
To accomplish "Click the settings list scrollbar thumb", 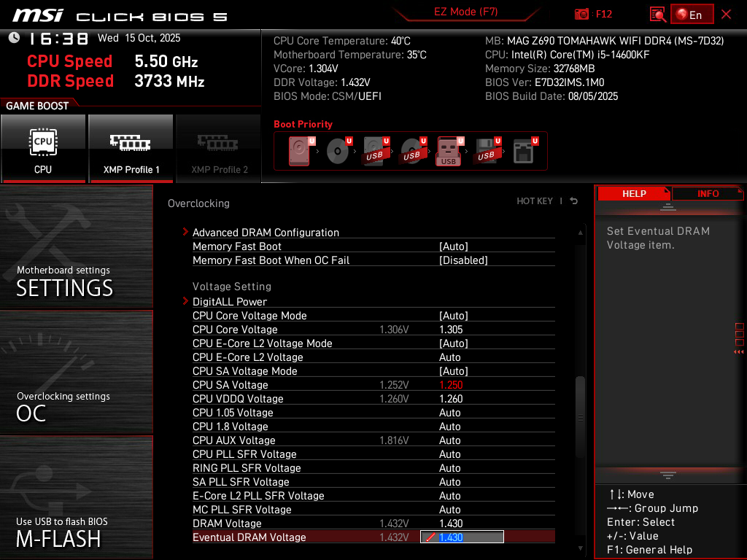I will tap(580, 417).
